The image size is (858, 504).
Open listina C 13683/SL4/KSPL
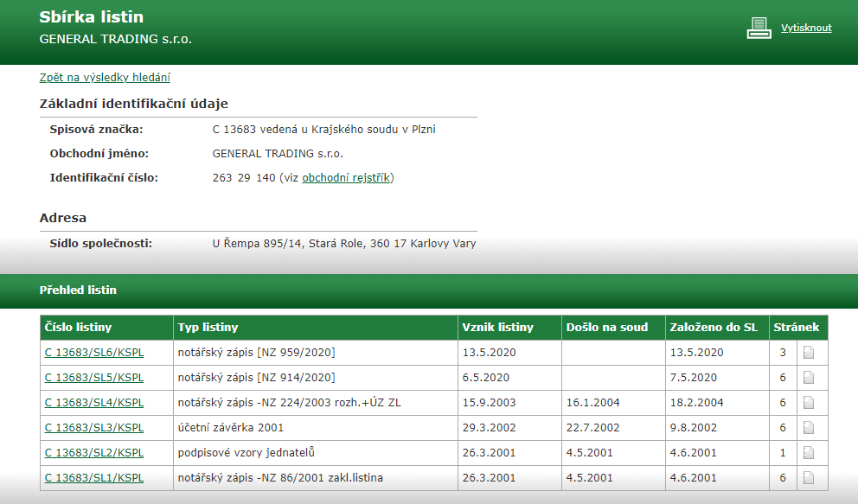coord(93,403)
